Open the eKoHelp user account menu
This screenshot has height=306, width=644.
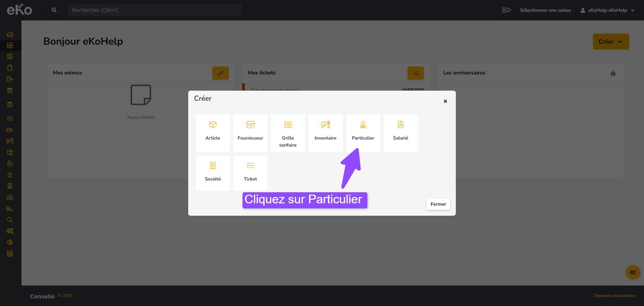[x=607, y=10]
